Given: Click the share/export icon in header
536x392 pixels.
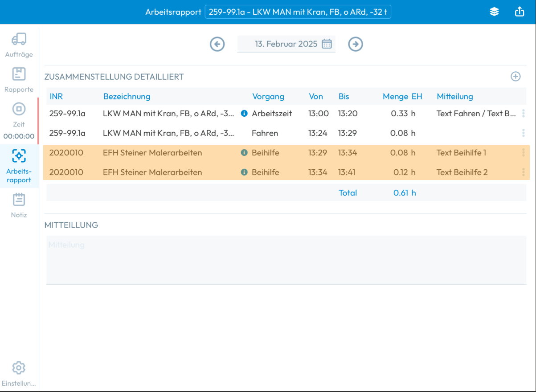Looking at the screenshot, I should click(x=520, y=12).
